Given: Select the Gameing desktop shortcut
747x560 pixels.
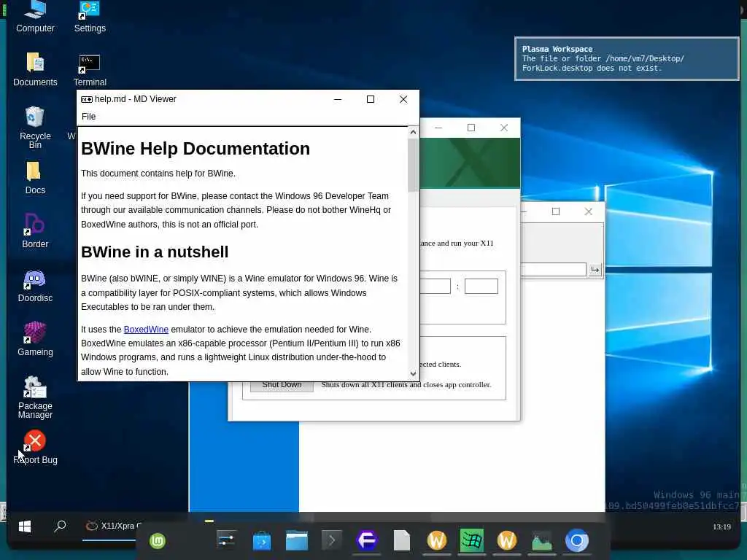Looking at the screenshot, I should click(x=35, y=339).
